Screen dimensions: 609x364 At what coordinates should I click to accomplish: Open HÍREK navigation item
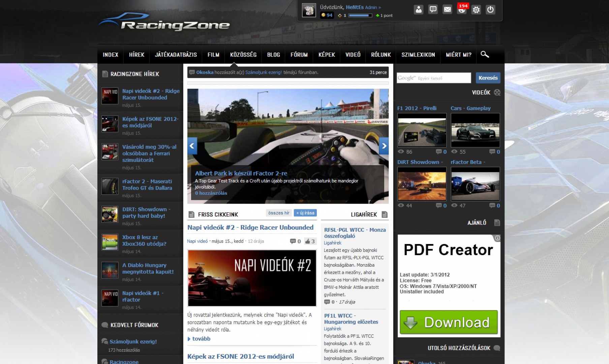click(136, 55)
